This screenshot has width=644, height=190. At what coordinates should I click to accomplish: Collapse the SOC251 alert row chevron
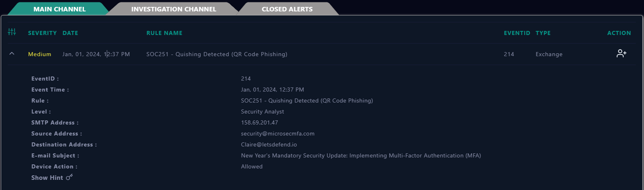(x=12, y=54)
